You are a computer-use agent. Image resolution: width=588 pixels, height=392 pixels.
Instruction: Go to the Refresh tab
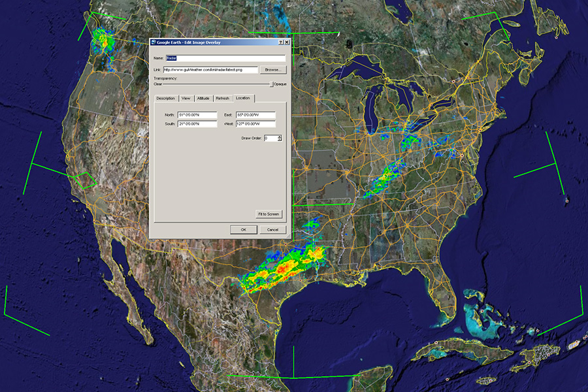[223, 98]
